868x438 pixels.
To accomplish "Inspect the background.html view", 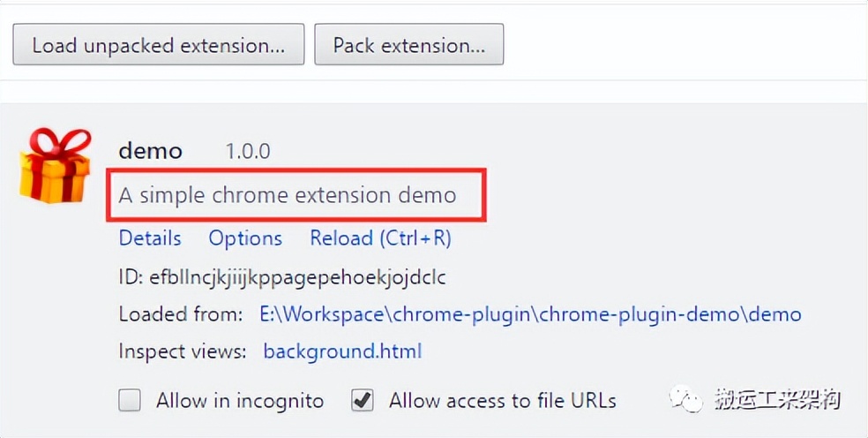I will click(342, 351).
